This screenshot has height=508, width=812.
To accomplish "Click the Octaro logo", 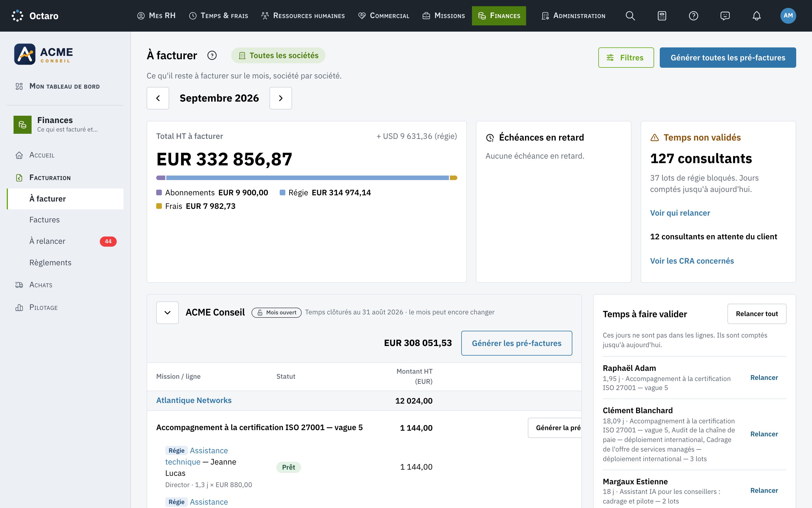I will [35, 16].
